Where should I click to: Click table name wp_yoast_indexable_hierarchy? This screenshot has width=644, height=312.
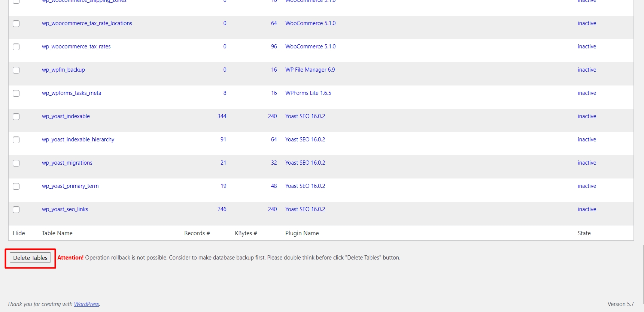tap(78, 139)
